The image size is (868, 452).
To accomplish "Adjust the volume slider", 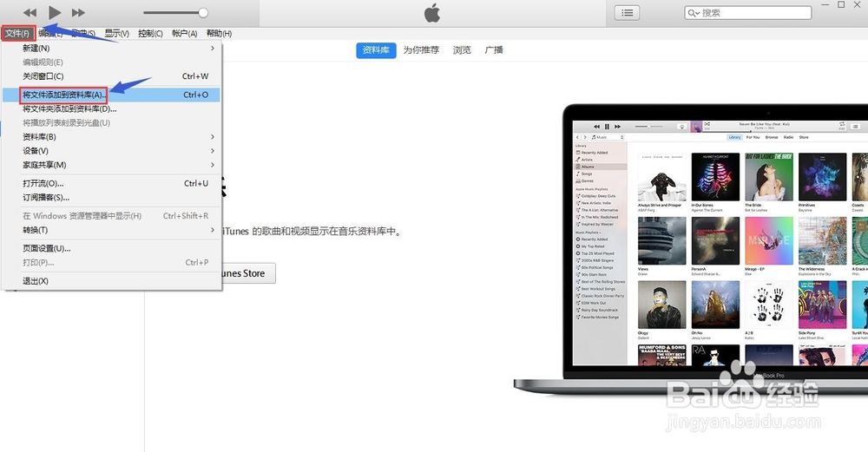I will click(175, 12).
